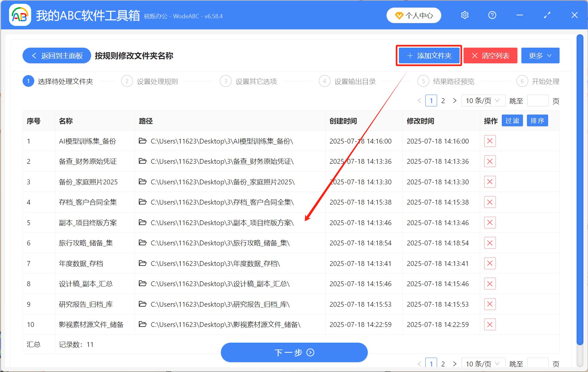Click the 跳至 page number input field

point(538,101)
